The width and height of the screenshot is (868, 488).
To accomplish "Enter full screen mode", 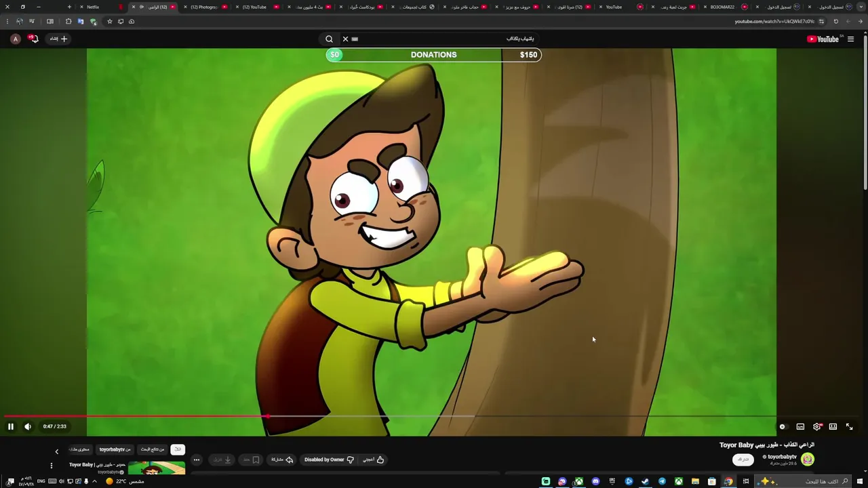I will pyautogui.click(x=849, y=426).
